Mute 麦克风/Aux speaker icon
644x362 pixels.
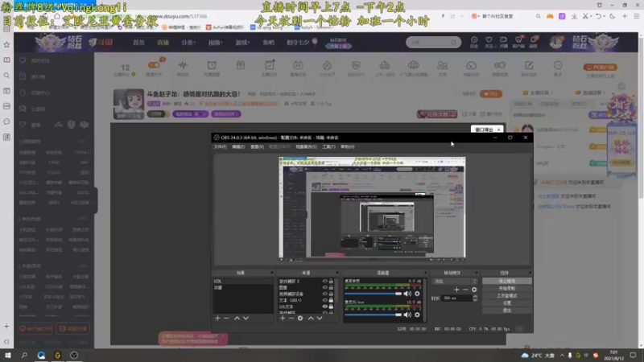(407, 315)
